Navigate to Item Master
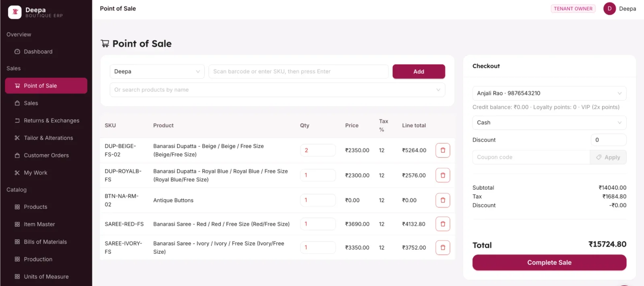The width and height of the screenshot is (644, 286). pos(46,224)
